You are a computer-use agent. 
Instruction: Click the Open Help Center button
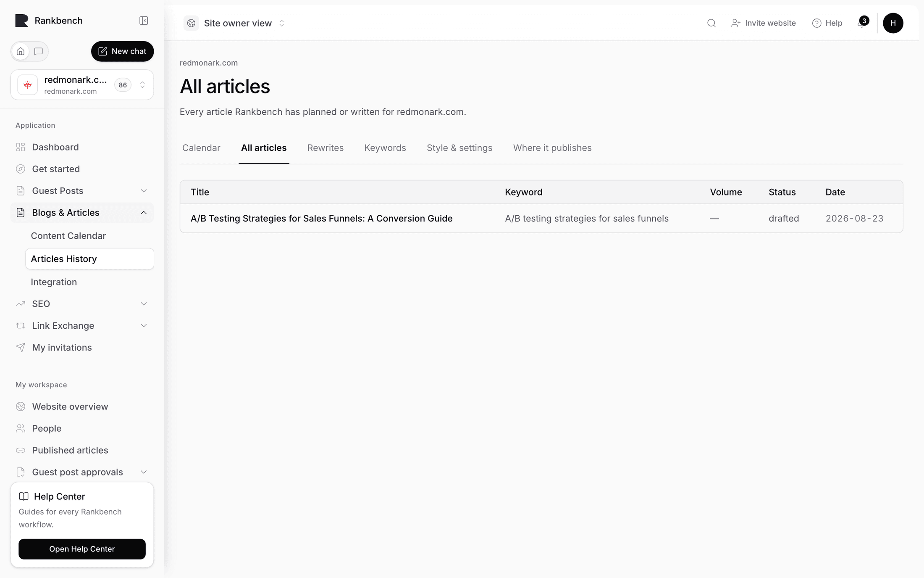point(82,549)
